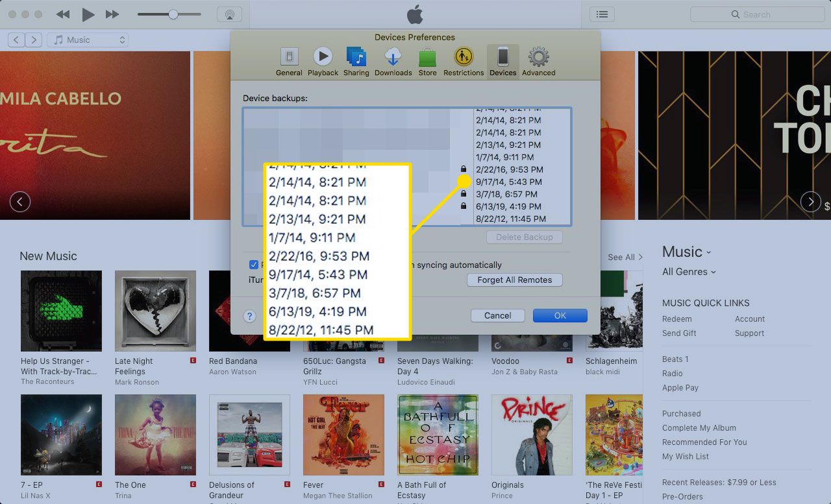Click the lock icon beside 2/22/16 backup
This screenshot has height=504, width=831.
click(x=463, y=169)
